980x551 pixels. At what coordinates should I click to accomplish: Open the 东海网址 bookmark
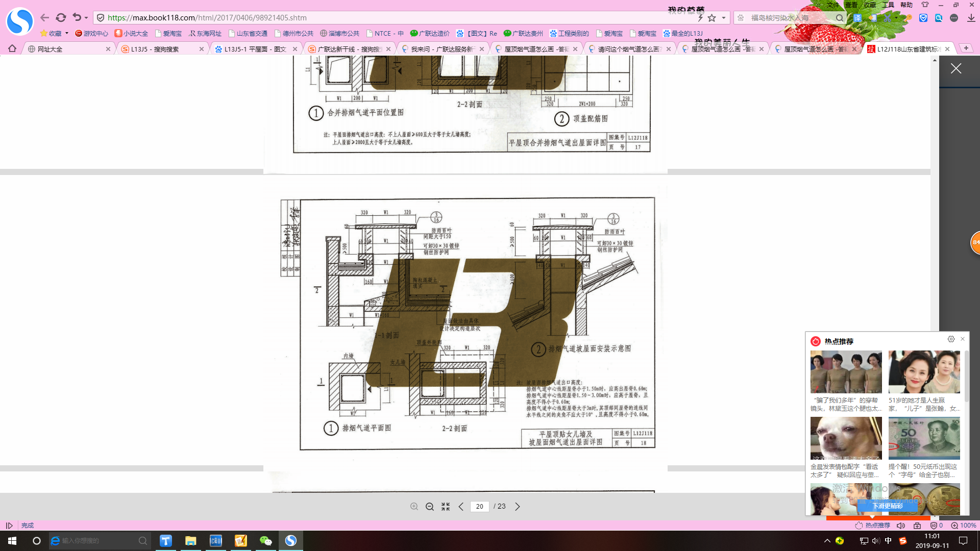[205, 33]
